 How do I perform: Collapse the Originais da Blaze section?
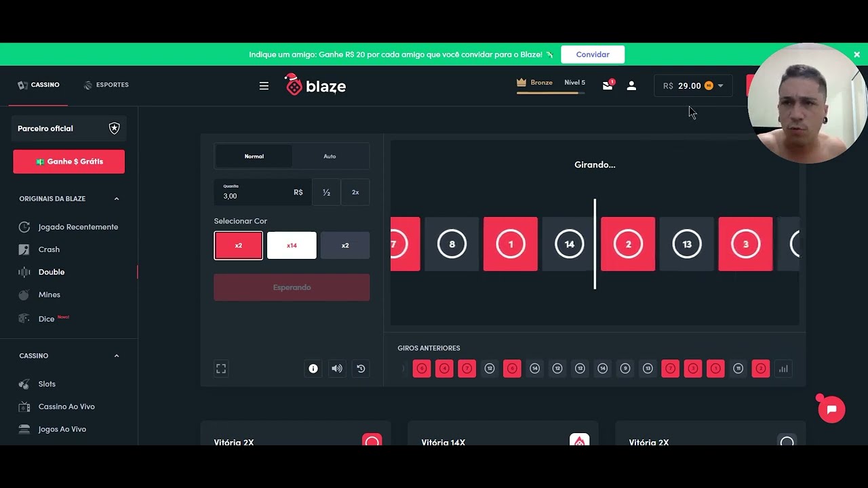pyautogui.click(x=117, y=199)
